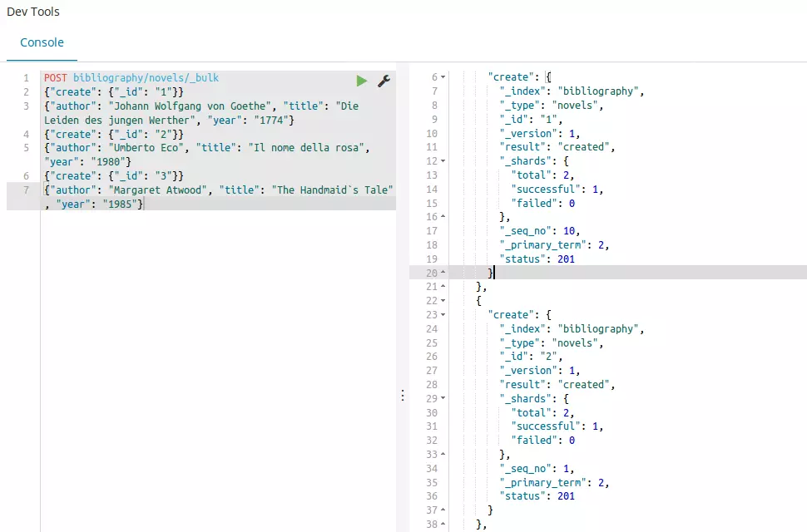This screenshot has width=807, height=532.
Task: Fold the "_shards" object at line 29
Action: [x=443, y=399]
